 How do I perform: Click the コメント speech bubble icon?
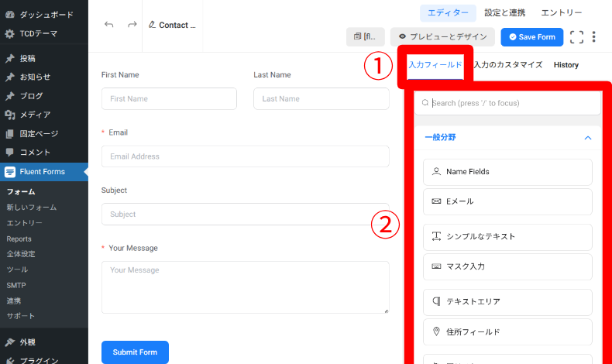point(10,152)
